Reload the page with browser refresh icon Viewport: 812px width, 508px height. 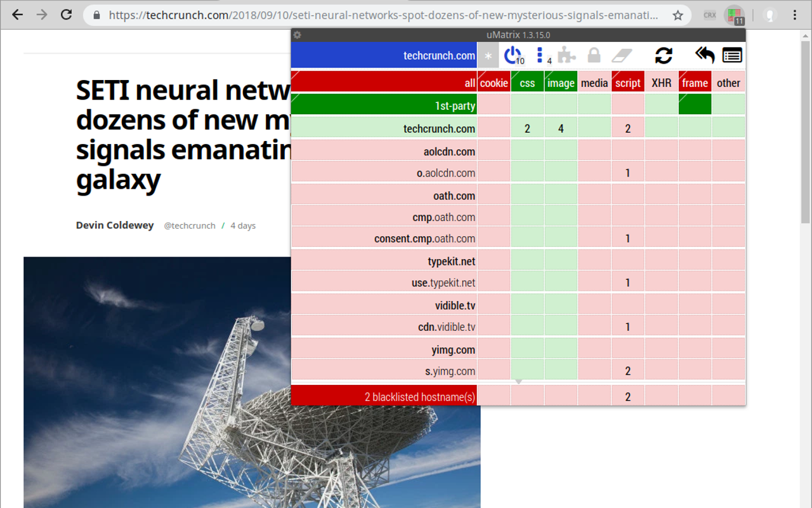pyautogui.click(x=67, y=15)
